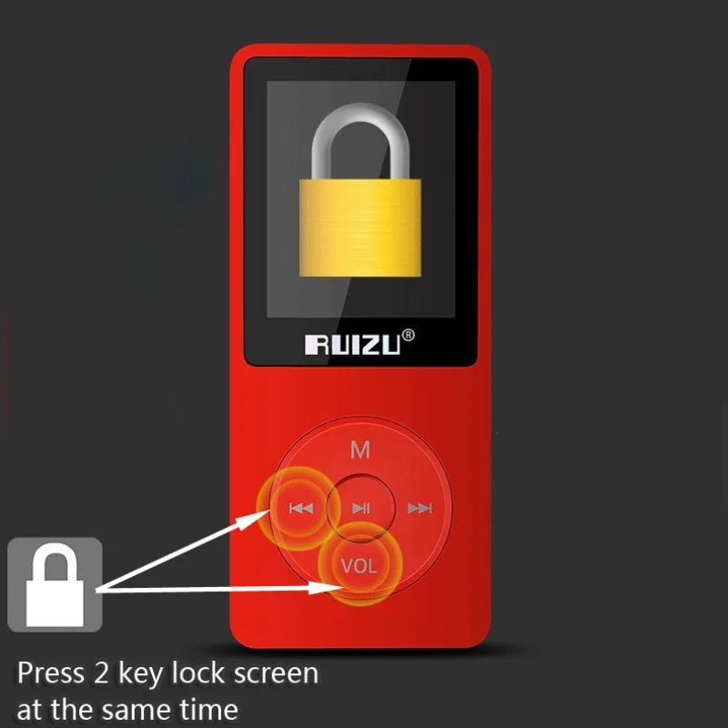Click the center play/pause button
This screenshot has height=728, width=728.
click(361, 509)
